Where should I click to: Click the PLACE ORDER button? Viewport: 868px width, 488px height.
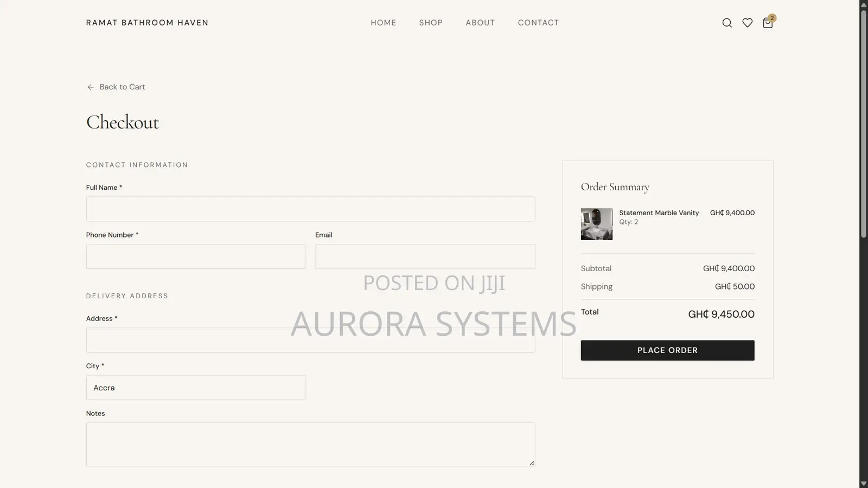pos(667,350)
